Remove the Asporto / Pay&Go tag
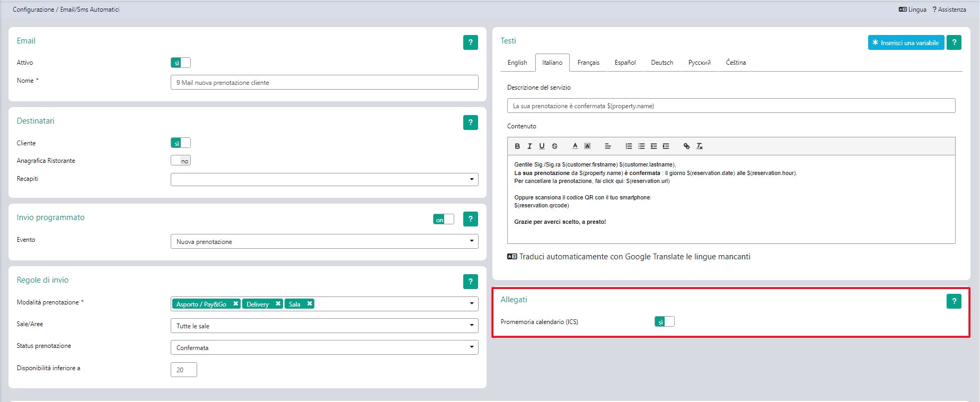This screenshot has height=402, width=980. tap(236, 304)
